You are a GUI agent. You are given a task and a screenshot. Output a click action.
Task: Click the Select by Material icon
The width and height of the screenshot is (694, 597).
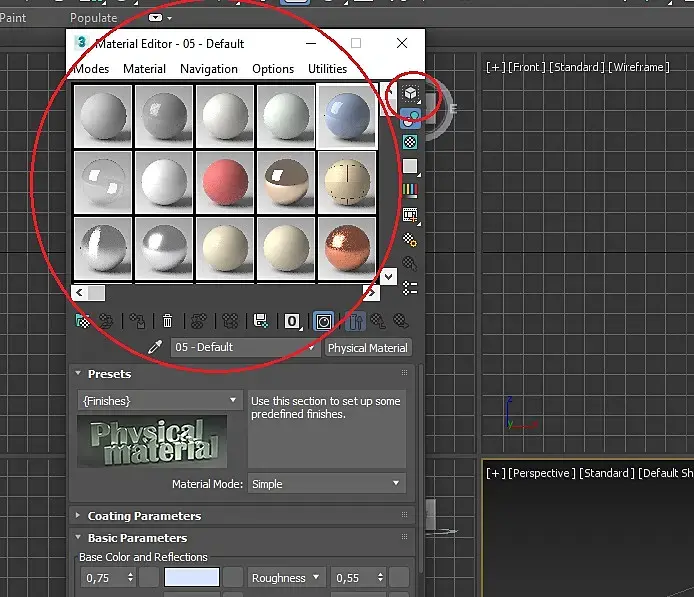(x=410, y=264)
